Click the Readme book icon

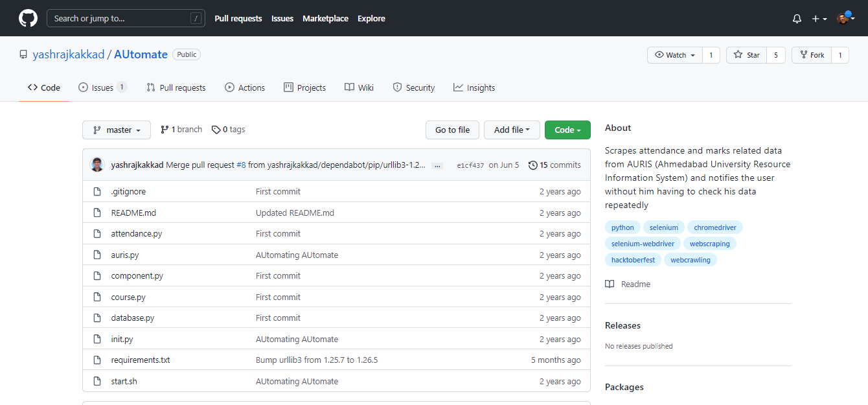point(610,284)
